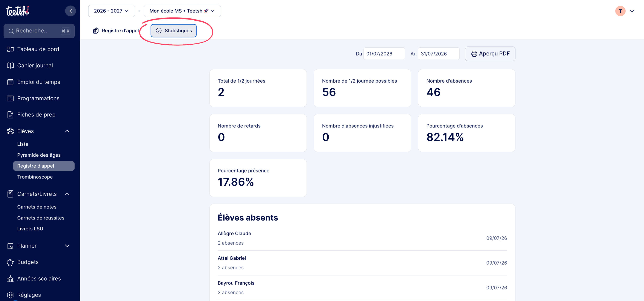Click the Total de 1/2 journées card
This screenshot has width=644, height=301.
point(258,88)
